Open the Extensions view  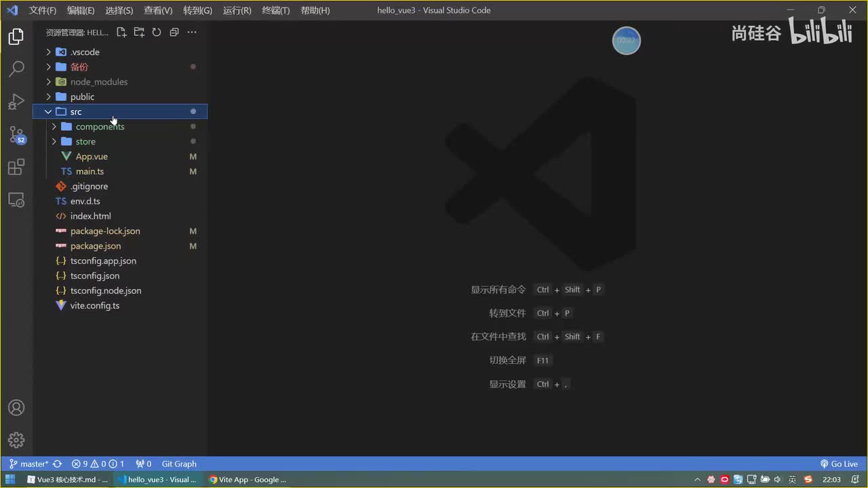click(16, 167)
